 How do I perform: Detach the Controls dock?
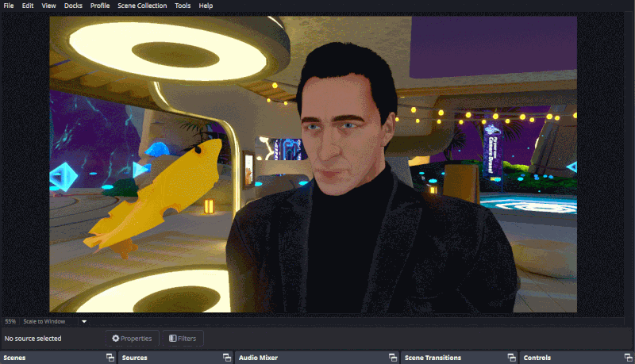[x=625, y=358]
